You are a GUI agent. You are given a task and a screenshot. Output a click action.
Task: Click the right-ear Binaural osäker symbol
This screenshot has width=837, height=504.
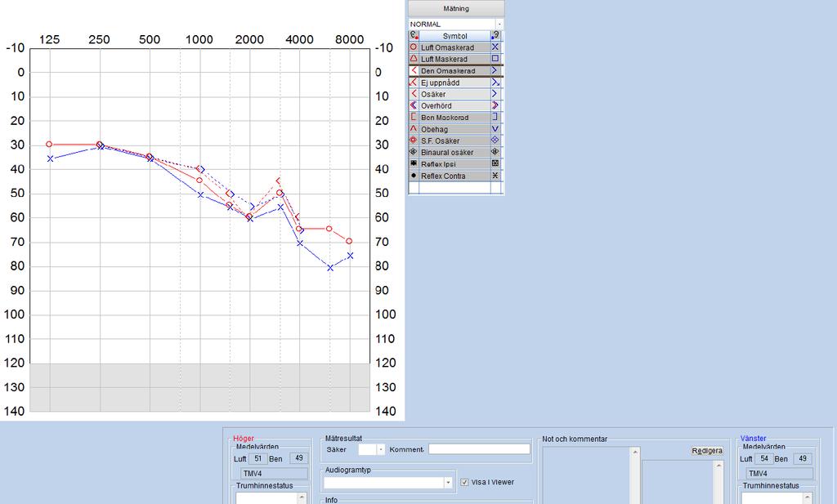point(413,152)
